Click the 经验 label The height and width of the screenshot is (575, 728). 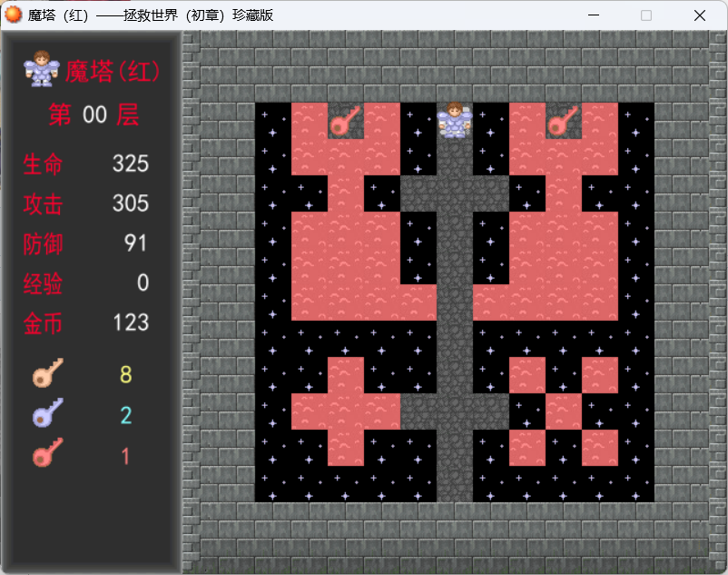click(43, 283)
